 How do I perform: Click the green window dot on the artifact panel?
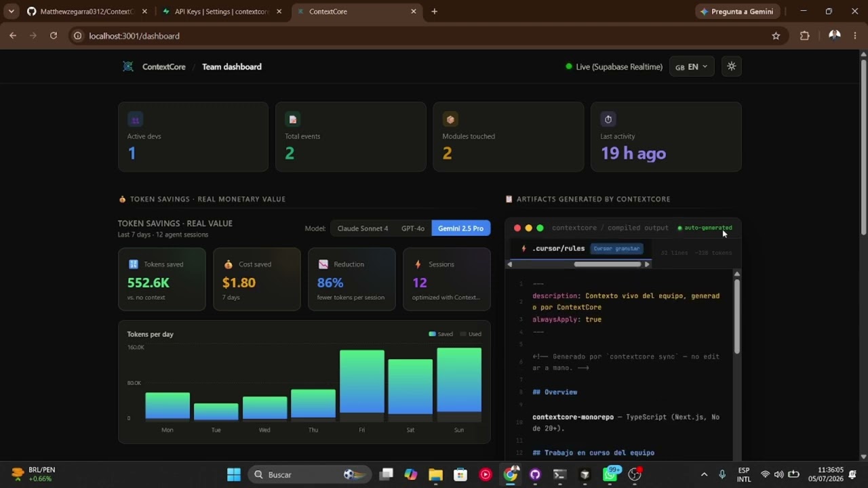[x=540, y=228]
